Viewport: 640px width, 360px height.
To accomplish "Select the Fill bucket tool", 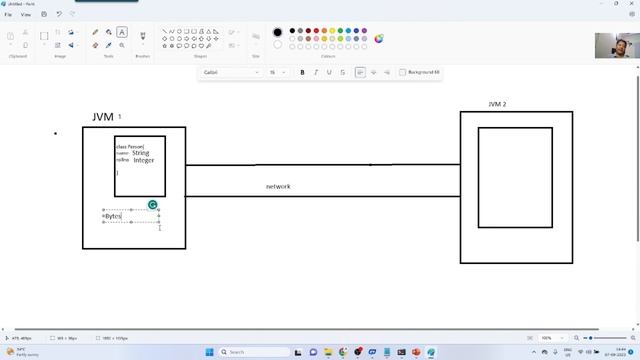I will click(109, 32).
